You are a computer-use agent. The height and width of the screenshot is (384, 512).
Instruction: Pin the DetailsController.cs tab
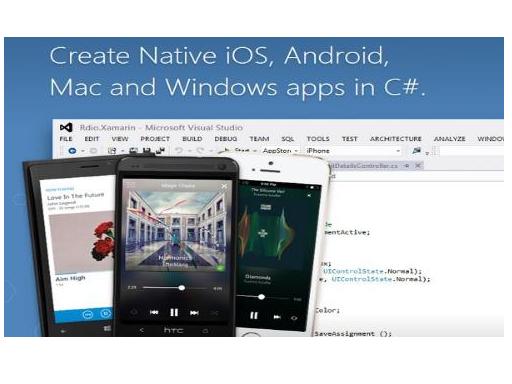[x=407, y=165]
